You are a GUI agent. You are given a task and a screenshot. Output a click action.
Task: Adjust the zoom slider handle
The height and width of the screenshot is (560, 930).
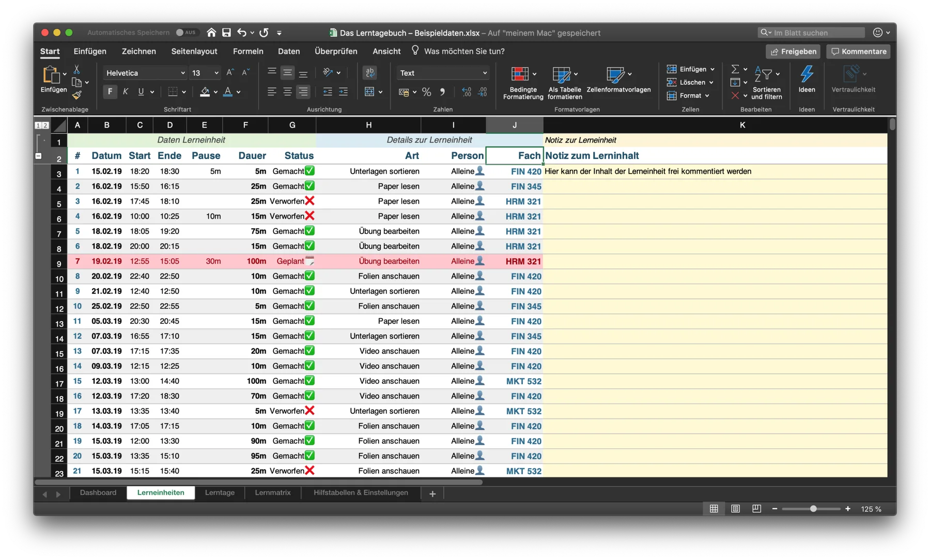click(x=813, y=509)
